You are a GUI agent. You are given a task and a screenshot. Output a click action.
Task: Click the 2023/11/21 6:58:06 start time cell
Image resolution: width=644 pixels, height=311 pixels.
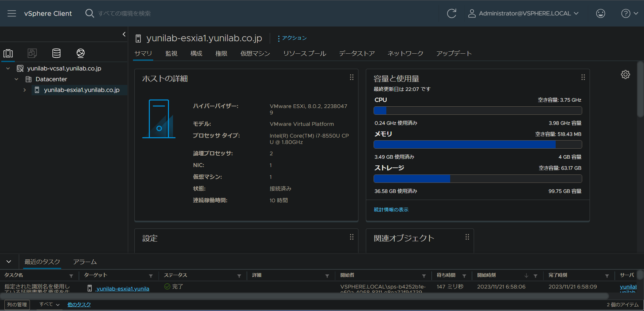click(x=501, y=287)
